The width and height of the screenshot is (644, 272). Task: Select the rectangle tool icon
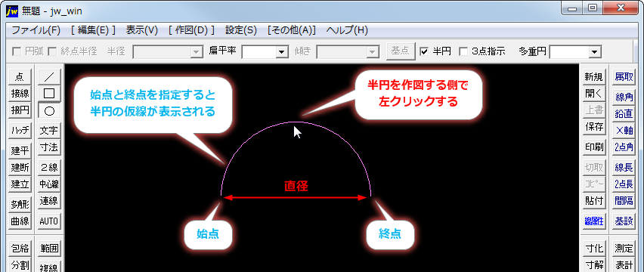(49, 94)
